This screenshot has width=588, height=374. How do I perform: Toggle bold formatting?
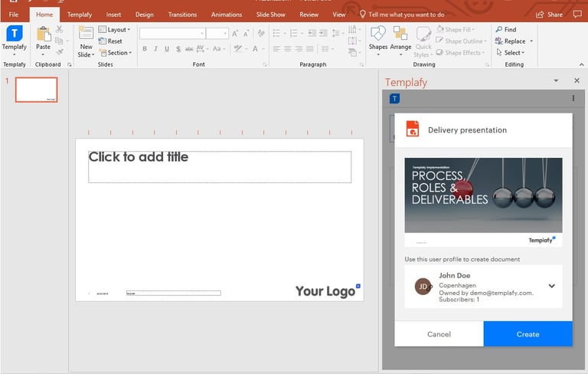[145, 48]
